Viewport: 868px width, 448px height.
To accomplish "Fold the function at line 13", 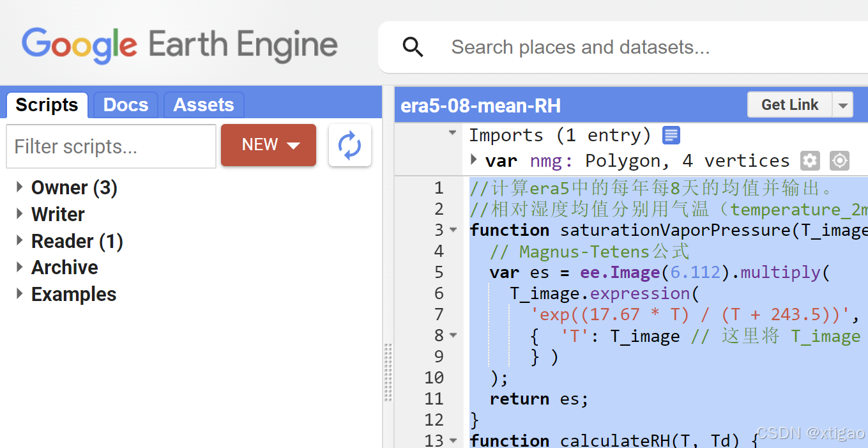I will pyautogui.click(x=453, y=440).
